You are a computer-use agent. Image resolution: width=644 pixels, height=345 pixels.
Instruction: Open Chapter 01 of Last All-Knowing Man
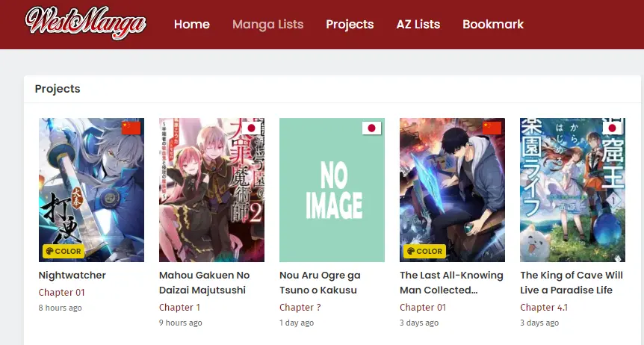(x=423, y=307)
